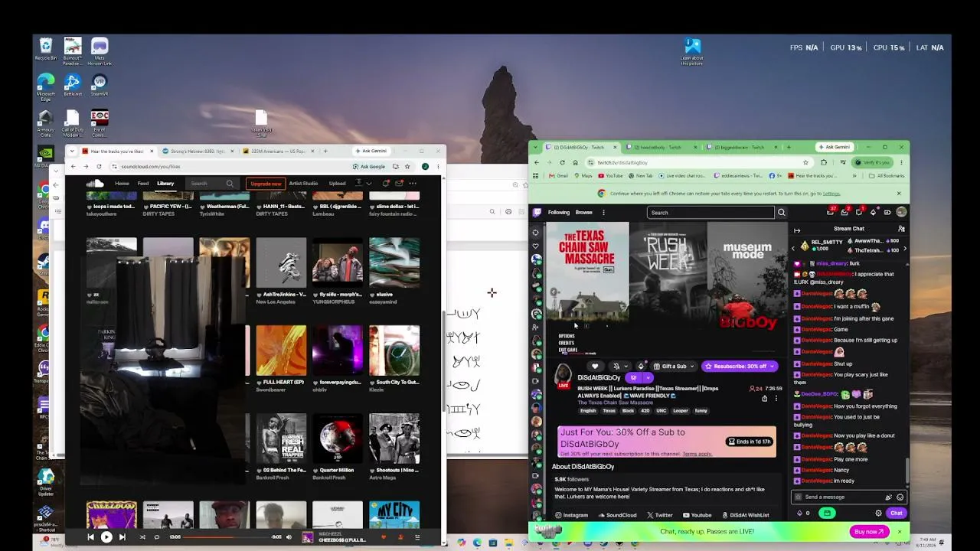Show next chat leaderboard entries
The height and width of the screenshot is (551, 980).
[x=905, y=249]
